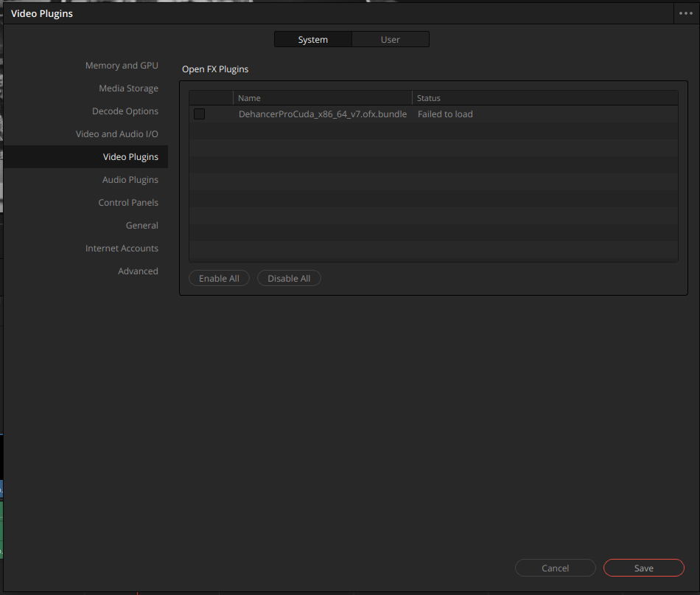Click Enable All plugins button

[x=219, y=278]
